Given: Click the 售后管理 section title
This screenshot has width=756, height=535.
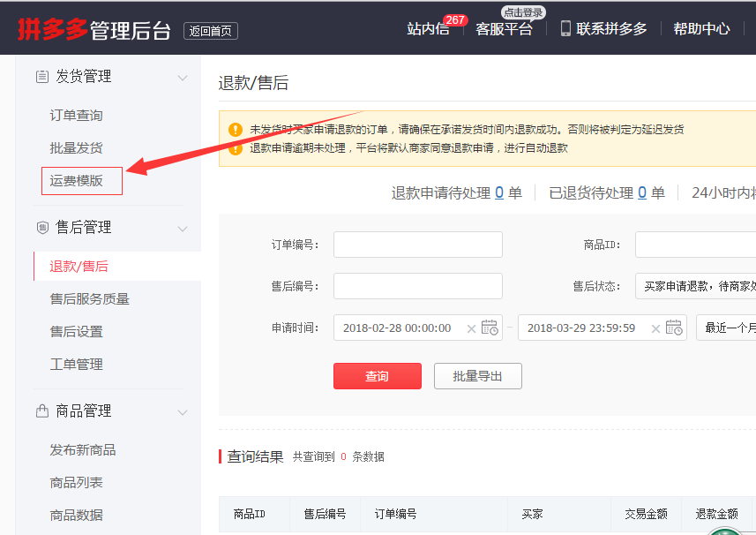Looking at the screenshot, I should coord(84,227).
